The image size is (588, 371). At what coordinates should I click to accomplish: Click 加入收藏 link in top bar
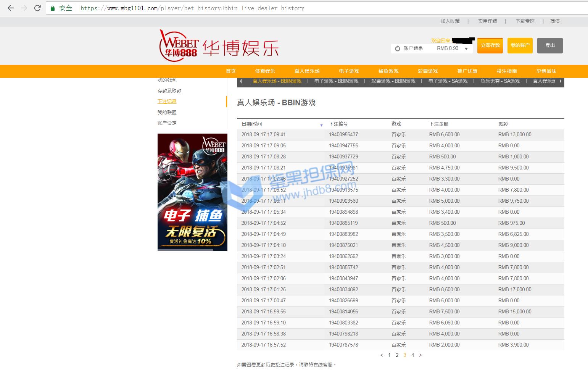pos(450,21)
